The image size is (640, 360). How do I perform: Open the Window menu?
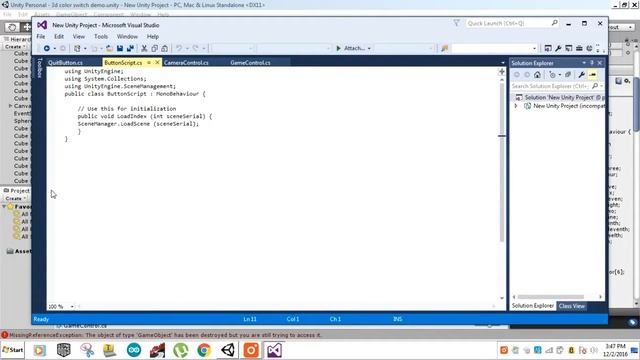pos(127,36)
